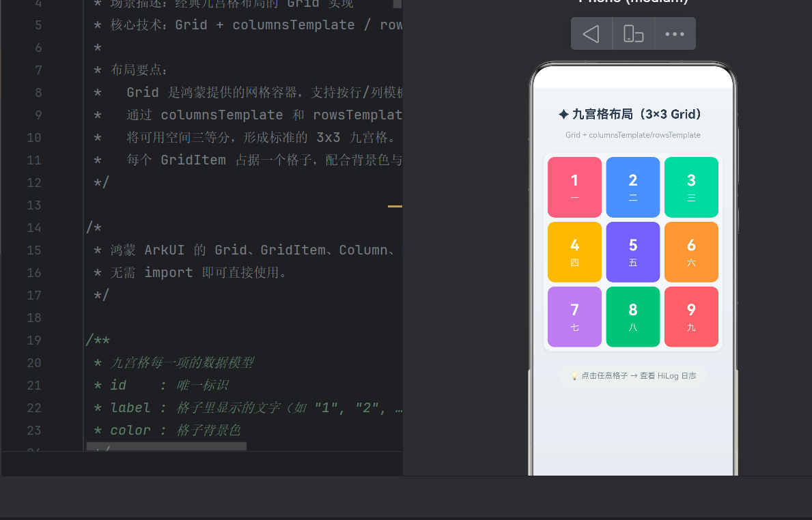Click line number 13 in the gutter
The width and height of the screenshot is (812, 520).
[33, 205]
